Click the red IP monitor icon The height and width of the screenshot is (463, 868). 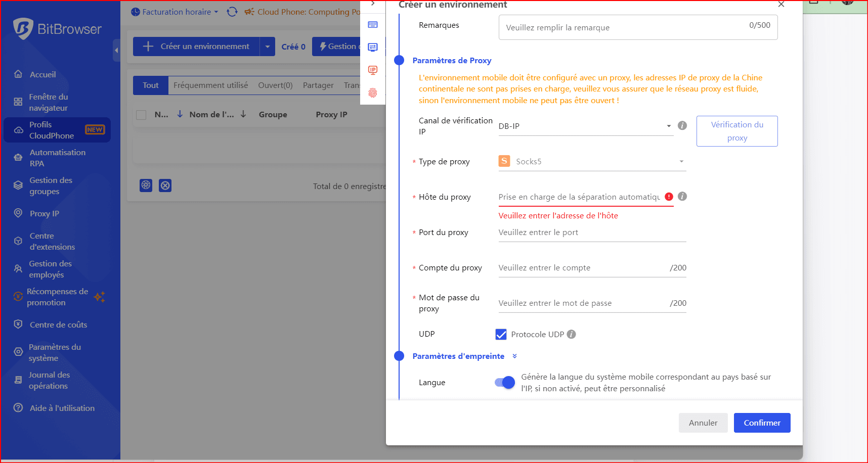click(373, 70)
